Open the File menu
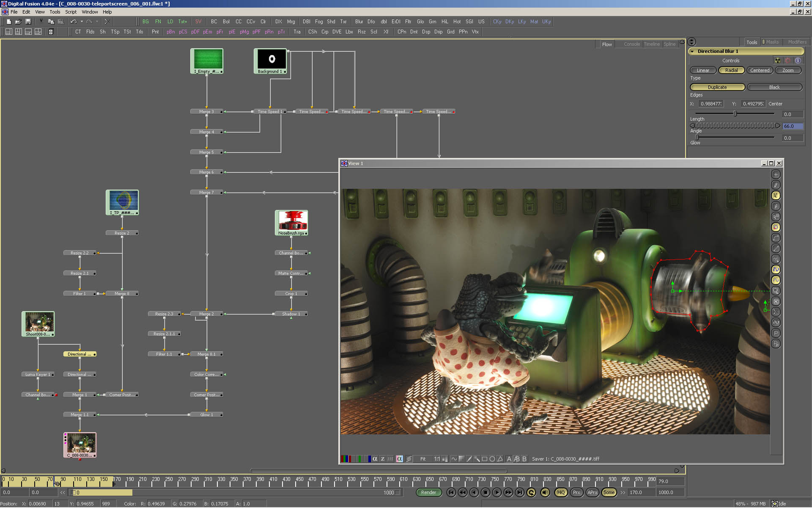 coord(14,12)
